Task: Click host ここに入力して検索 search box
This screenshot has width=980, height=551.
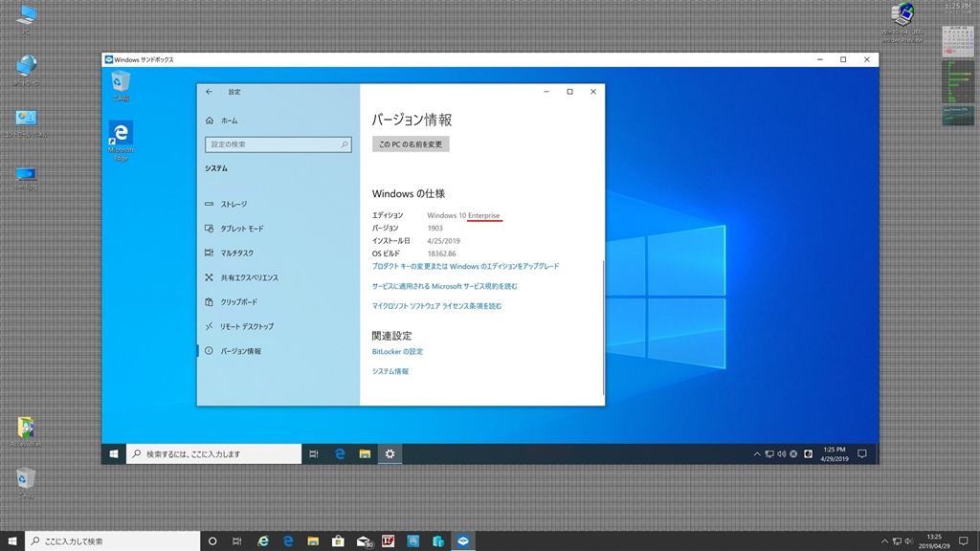Action: (113, 541)
